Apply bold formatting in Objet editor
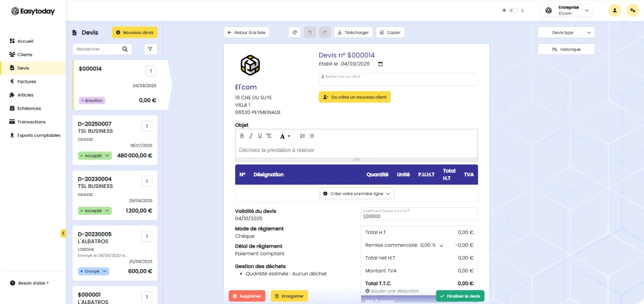Screen dimensions: 644x304 tap(241, 136)
